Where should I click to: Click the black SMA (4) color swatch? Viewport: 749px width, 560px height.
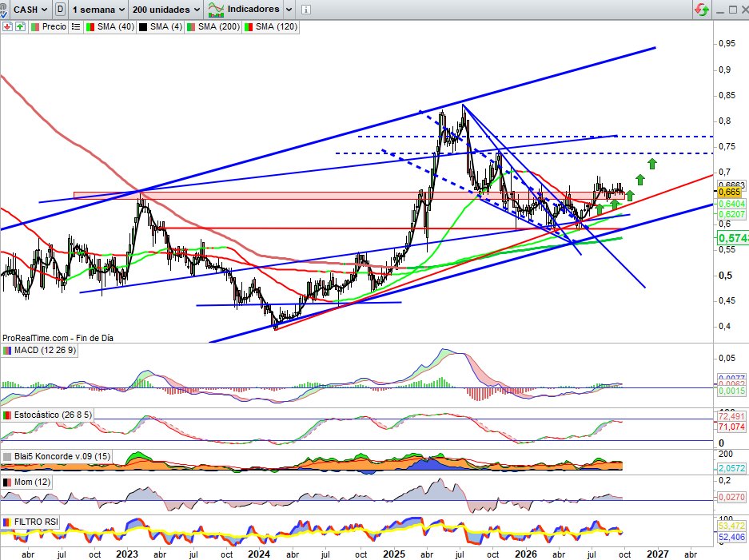click(x=143, y=26)
